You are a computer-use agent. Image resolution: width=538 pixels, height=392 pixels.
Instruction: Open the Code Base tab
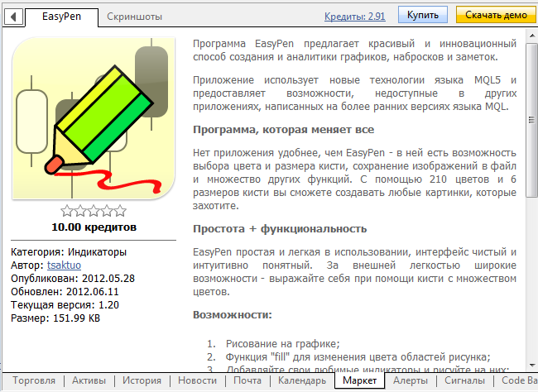[520, 380]
